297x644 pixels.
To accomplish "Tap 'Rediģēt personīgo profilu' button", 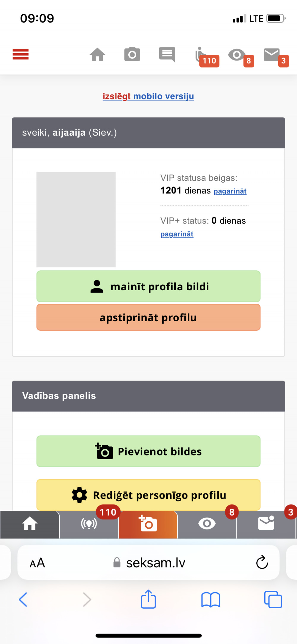I will click(x=148, y=495).
